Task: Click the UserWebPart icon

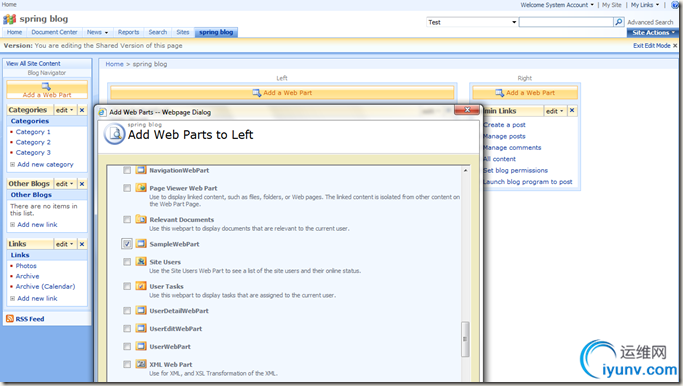Action: 141,346
